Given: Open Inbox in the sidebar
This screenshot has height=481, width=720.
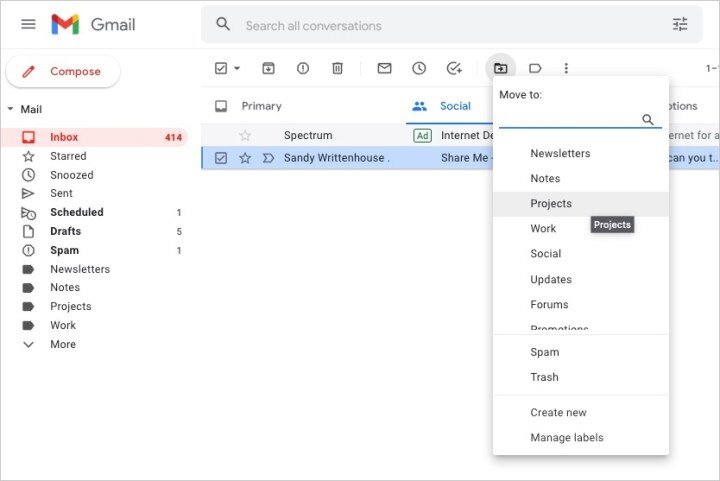Looking at the screenshot, I should 94,137.
